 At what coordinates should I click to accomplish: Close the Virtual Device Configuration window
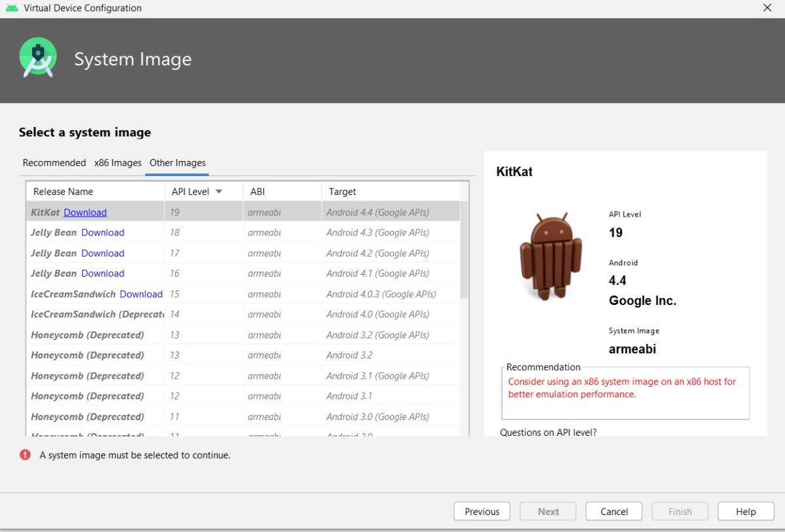[767, 8]
